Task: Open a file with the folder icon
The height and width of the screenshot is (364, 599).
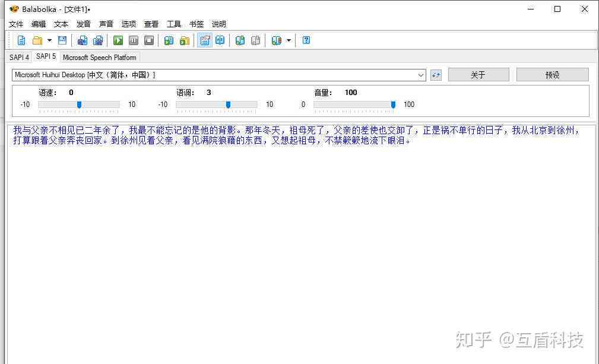Action: [37, 40]
